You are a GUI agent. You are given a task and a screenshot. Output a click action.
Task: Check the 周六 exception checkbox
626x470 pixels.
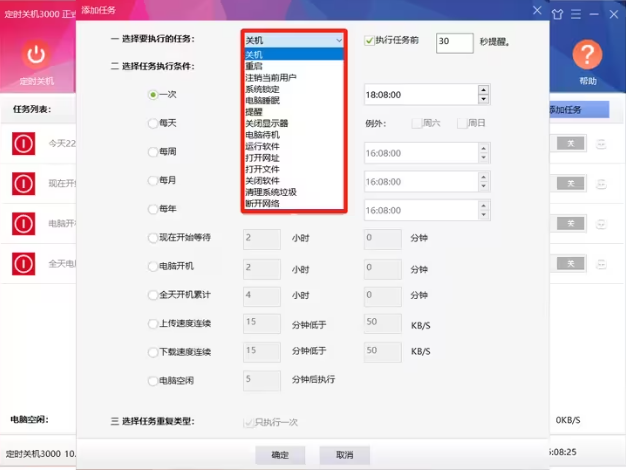(416, 123)
